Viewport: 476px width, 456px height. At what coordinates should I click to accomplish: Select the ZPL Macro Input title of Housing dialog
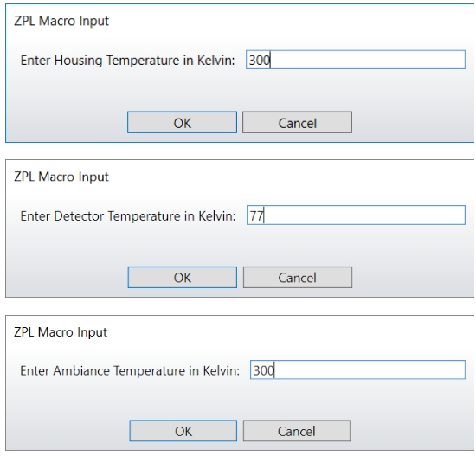tap(61, 21)
